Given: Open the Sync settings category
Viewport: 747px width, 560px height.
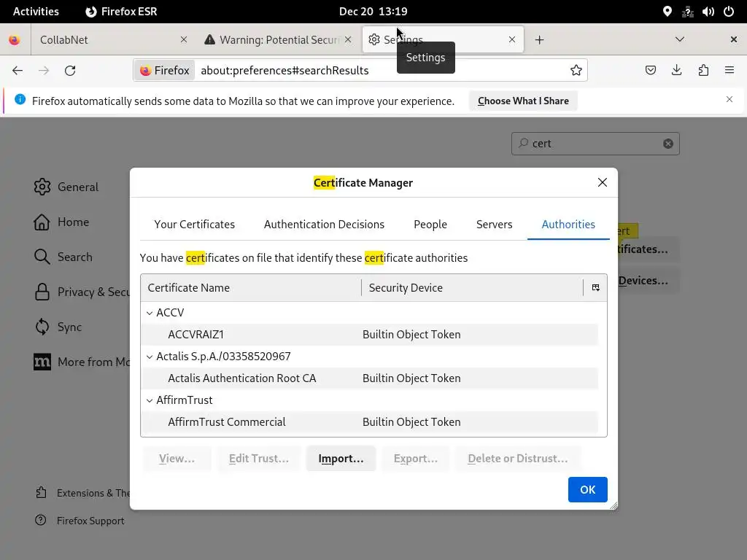Looking at the screenshot, I should pyautogui.click(x=58, y=327).
